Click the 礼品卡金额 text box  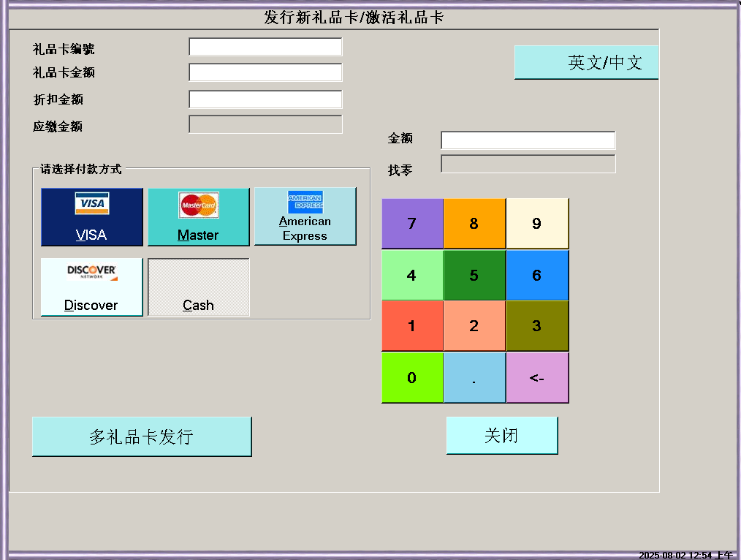click(x=265, y=72)
